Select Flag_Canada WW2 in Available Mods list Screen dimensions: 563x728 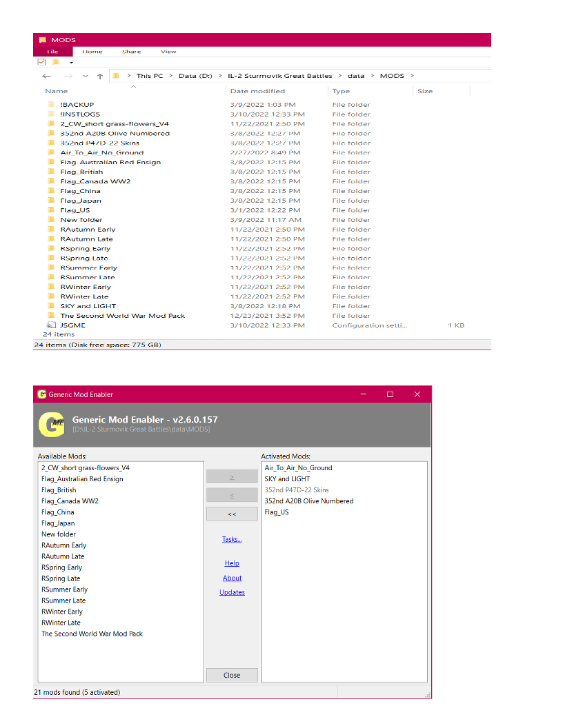tap(70, 501)
